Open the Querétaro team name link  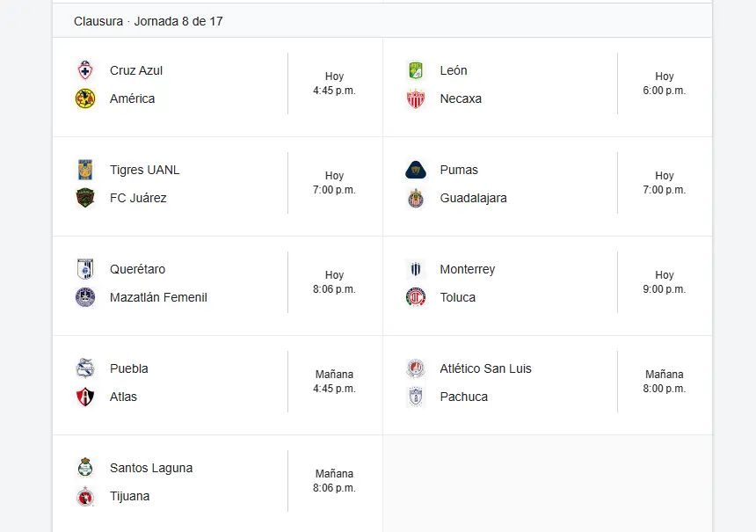137,269
